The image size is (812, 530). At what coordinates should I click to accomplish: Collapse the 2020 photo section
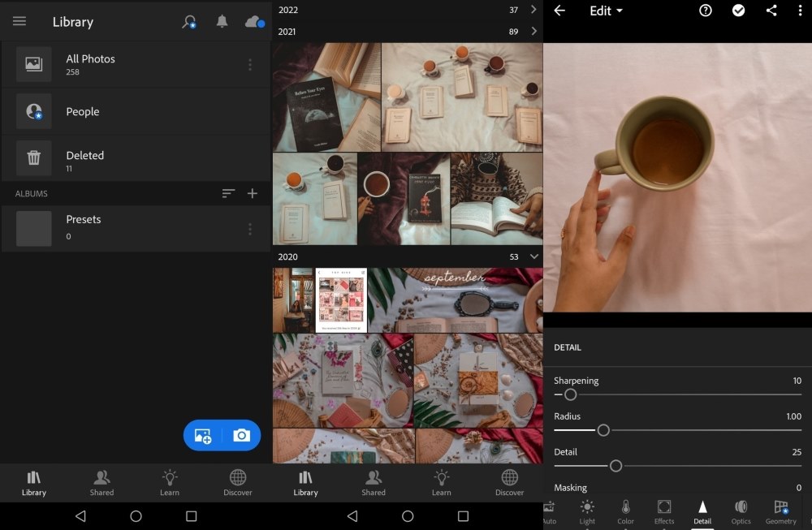click(x=533, y=256)
